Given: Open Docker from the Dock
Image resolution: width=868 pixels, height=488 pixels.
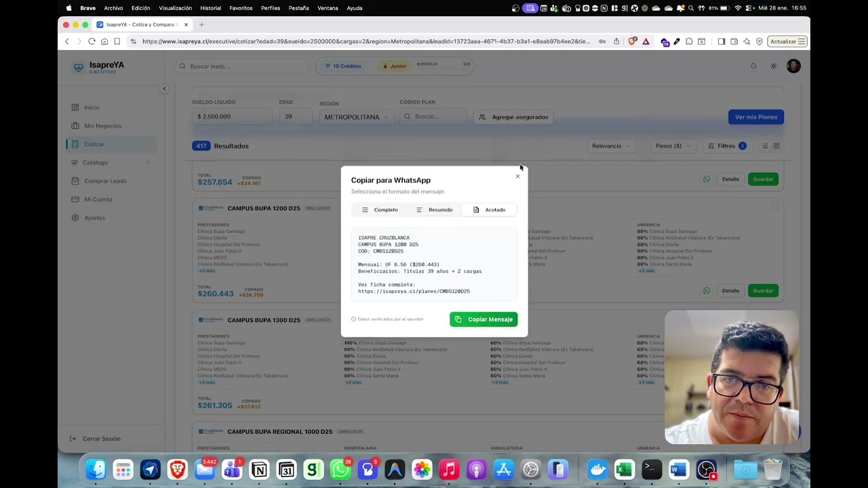Looking at the screenshot, I should (x=597, y=470).
